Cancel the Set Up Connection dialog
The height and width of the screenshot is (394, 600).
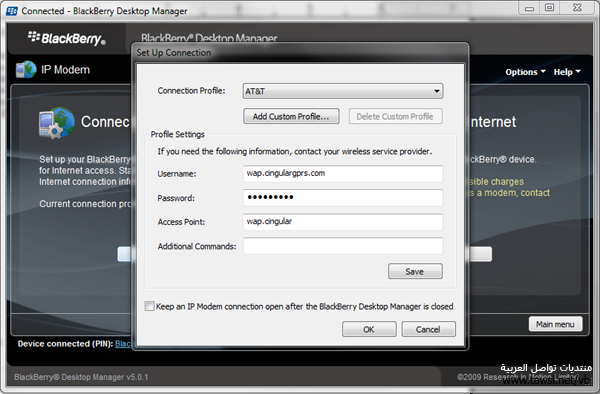pos(429,329)
